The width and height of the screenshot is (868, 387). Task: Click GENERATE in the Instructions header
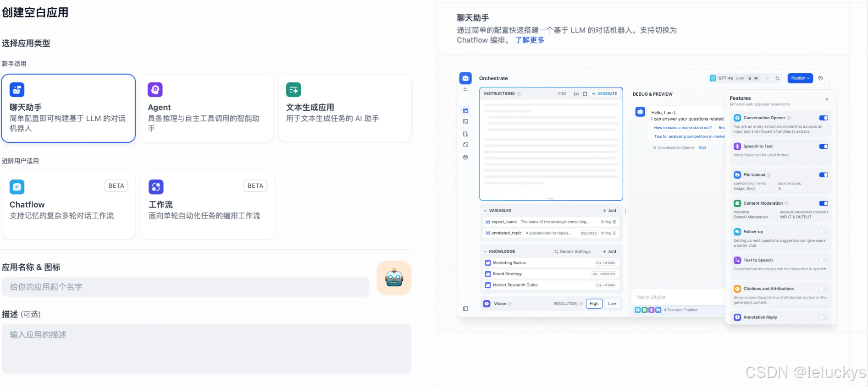tap(604, 94)
